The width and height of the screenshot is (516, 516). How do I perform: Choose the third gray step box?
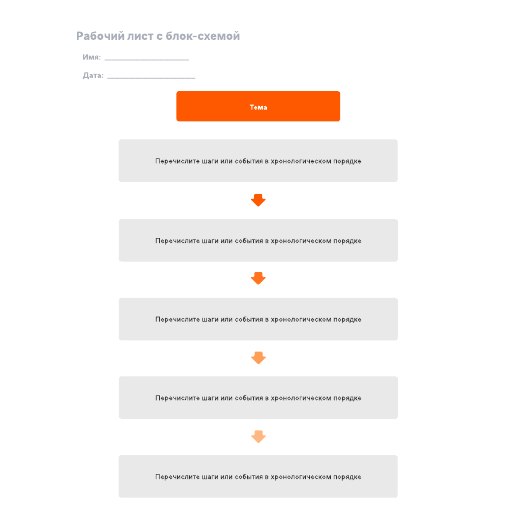[x=258, y=319]
